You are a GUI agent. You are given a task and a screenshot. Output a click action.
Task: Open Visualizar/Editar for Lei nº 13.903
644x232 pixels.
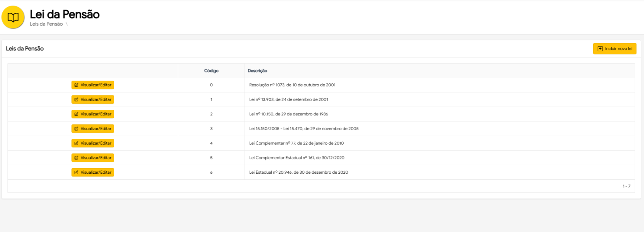click(x=93, y=99)
